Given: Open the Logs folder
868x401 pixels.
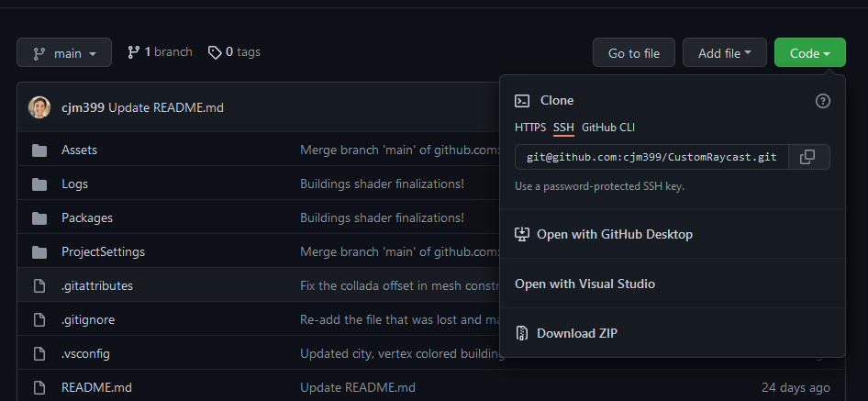Looking at the screenshot, I should pyautogui.click(x=74, y=184).
